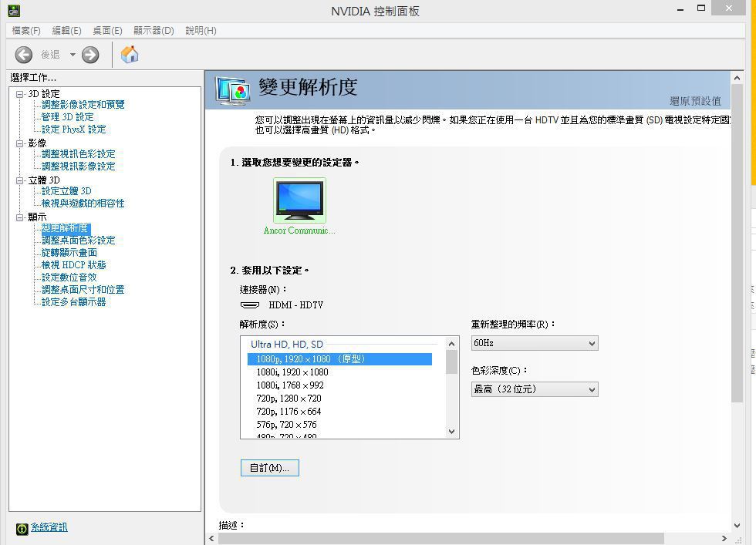Click the HDMI connector icon

click(250, 305)
